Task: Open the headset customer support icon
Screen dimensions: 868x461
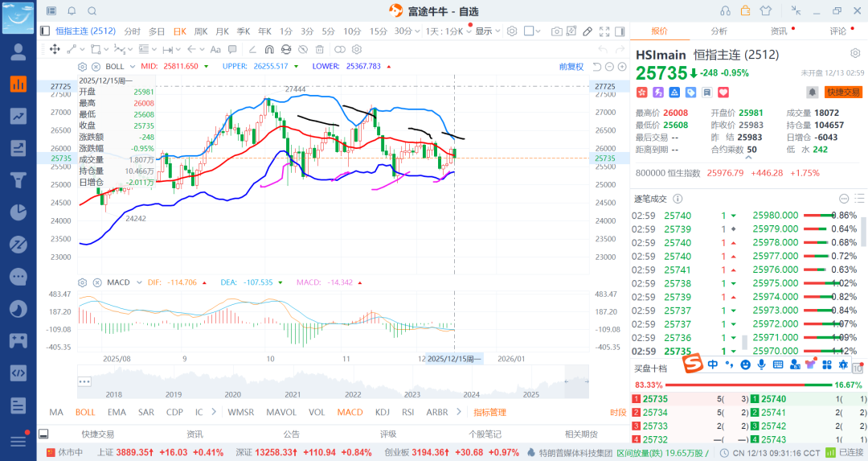Action: point(725,10)
